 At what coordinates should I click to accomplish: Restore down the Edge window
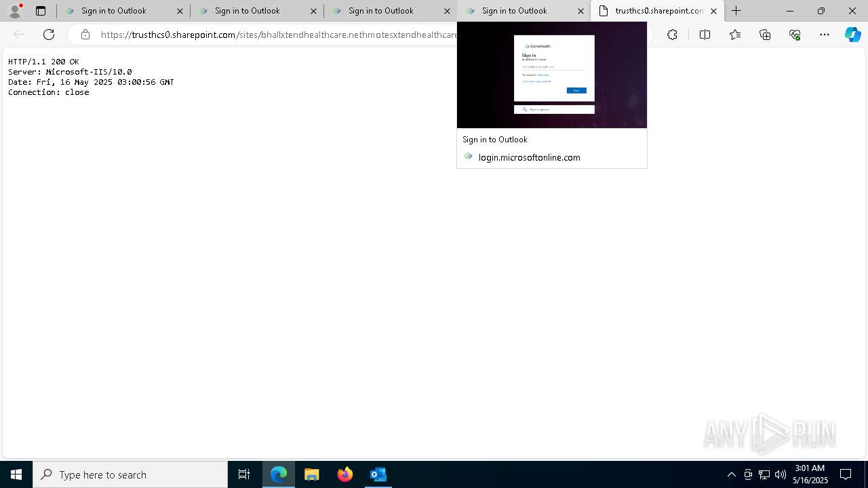coord(821,11)
